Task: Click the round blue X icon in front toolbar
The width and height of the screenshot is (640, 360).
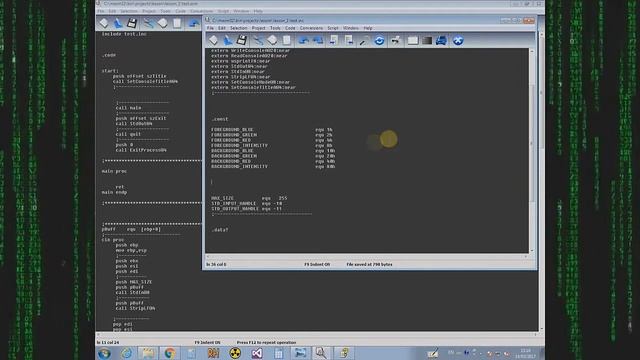Action: coord(458,40)
